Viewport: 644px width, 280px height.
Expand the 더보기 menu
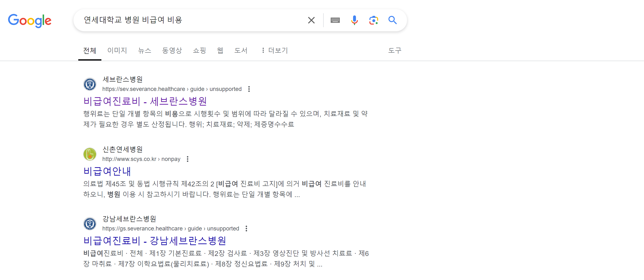coord(275,51)
